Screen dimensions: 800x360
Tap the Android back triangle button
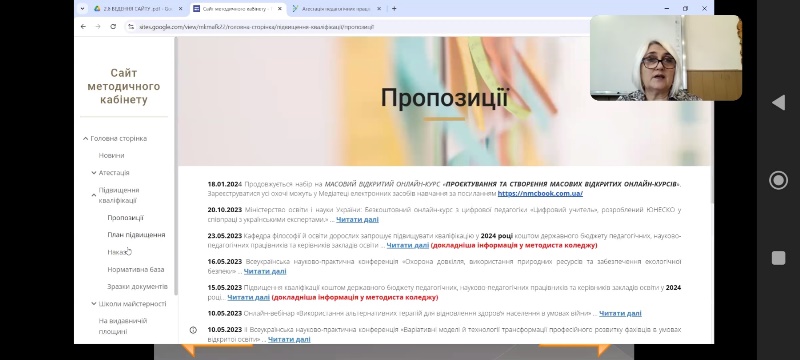[778, 102]
